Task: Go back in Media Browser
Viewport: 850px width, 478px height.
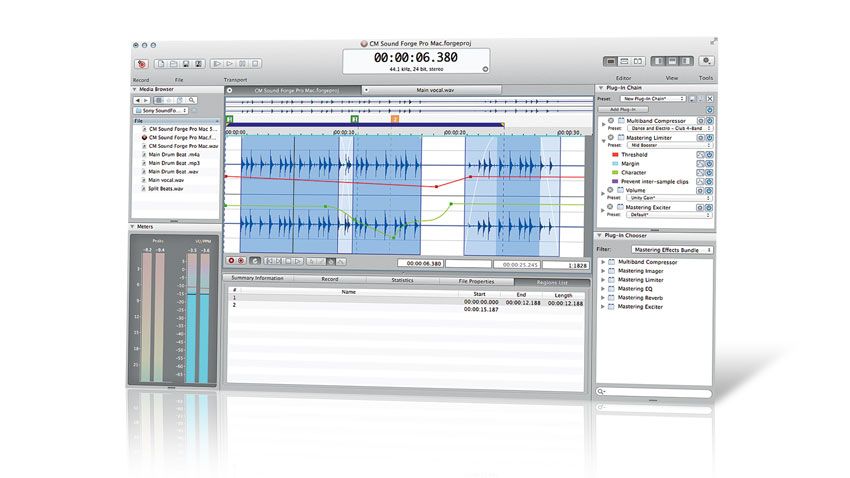Action: click(x=138, y=100)
